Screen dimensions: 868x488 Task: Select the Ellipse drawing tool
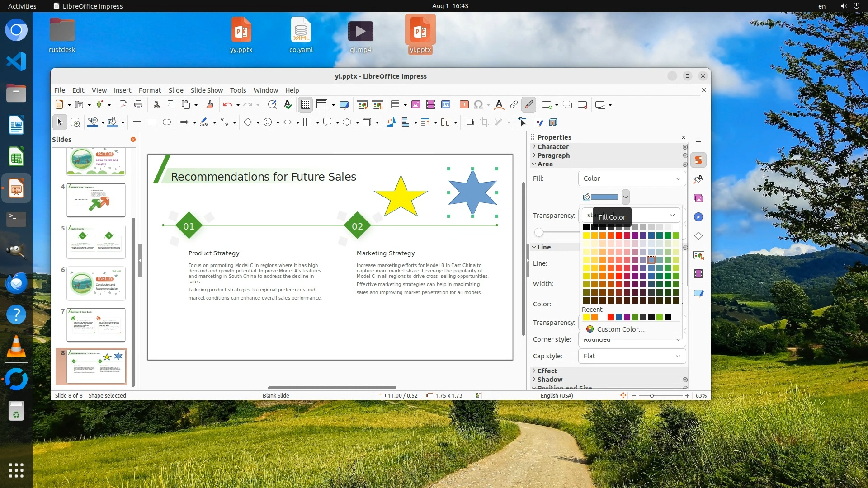coord(167,122)
